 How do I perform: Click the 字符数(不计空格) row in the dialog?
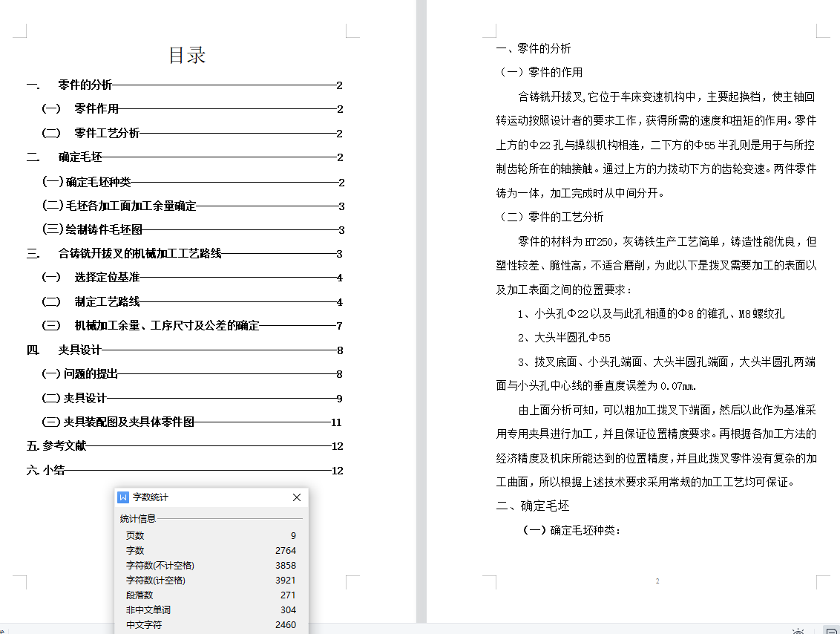point(211,566)
